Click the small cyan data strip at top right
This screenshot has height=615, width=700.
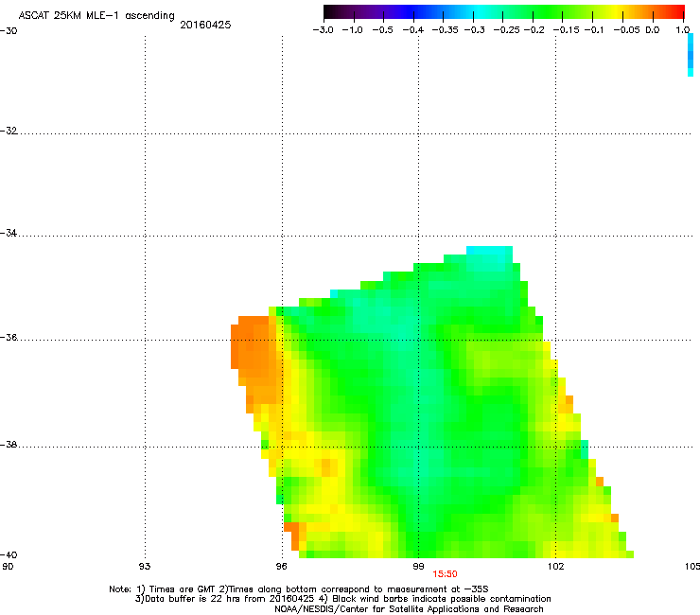(x=691, y=55)
